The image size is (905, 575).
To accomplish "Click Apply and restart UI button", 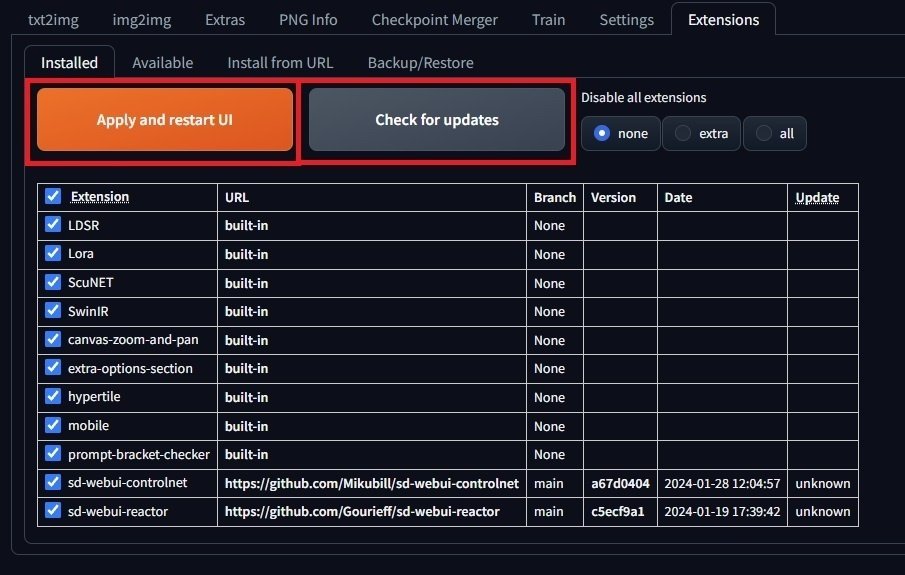I will pos(164,120).
